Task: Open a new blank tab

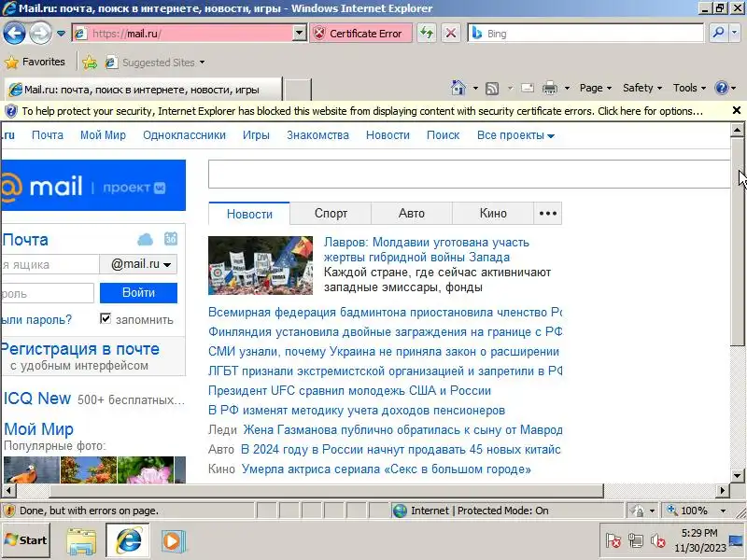Action: 298,90
